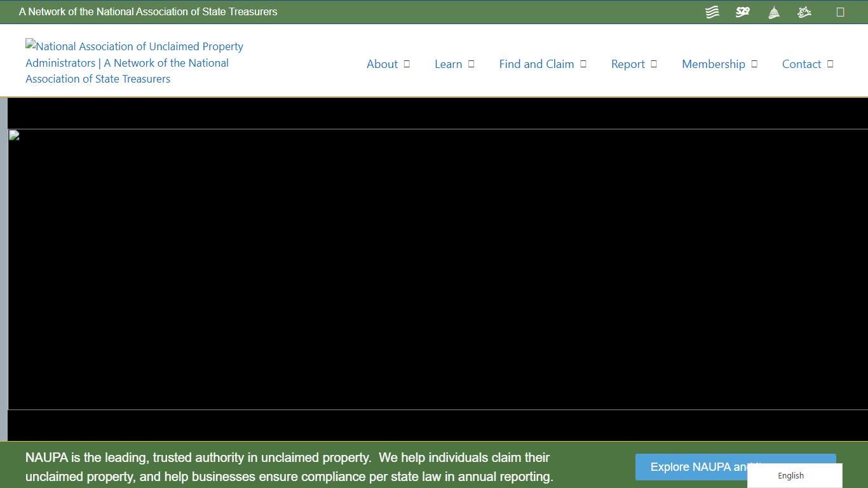Expand the About dropdown chevron
Screen dimensions: 868x488
[407, 64]
